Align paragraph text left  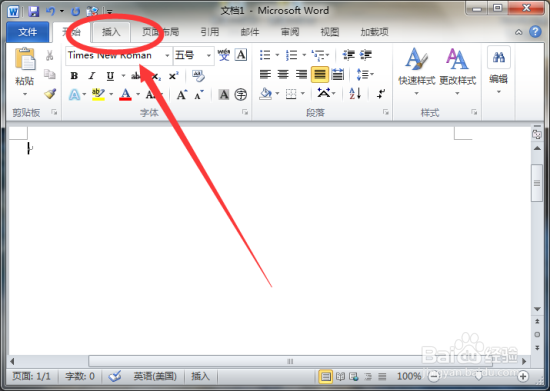coord(265,74)
